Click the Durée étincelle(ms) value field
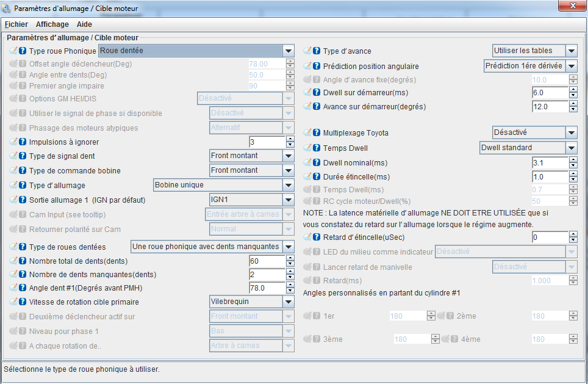This screenshot has width=588, height=384. click(550, 177)
